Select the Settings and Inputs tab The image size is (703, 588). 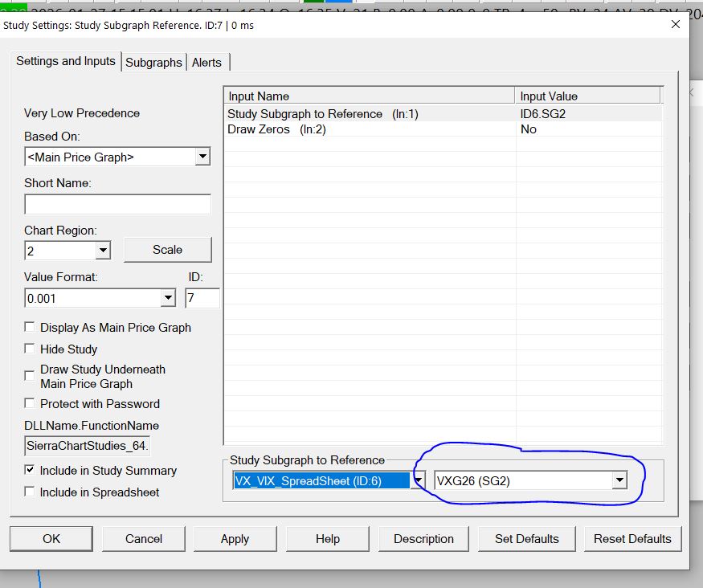[x=66, y=61]
